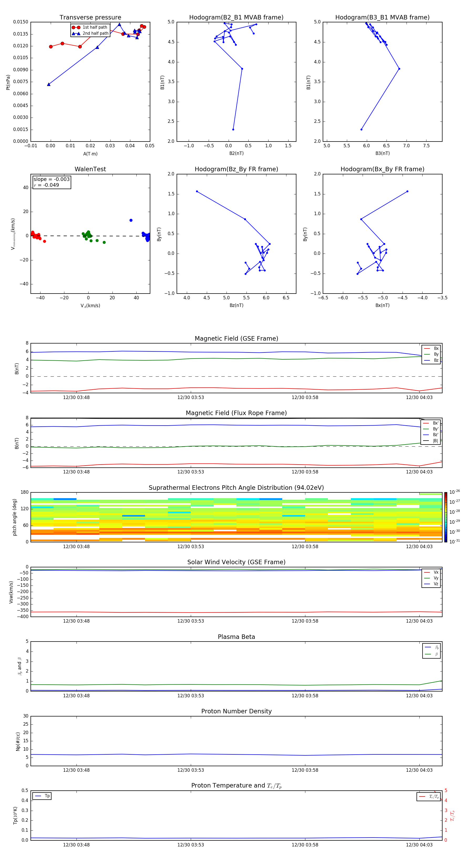Click the "Proton Number Density" title
The width and height of the screenshot is (473, 868).
pyautogui.click(x=236, y=711)
